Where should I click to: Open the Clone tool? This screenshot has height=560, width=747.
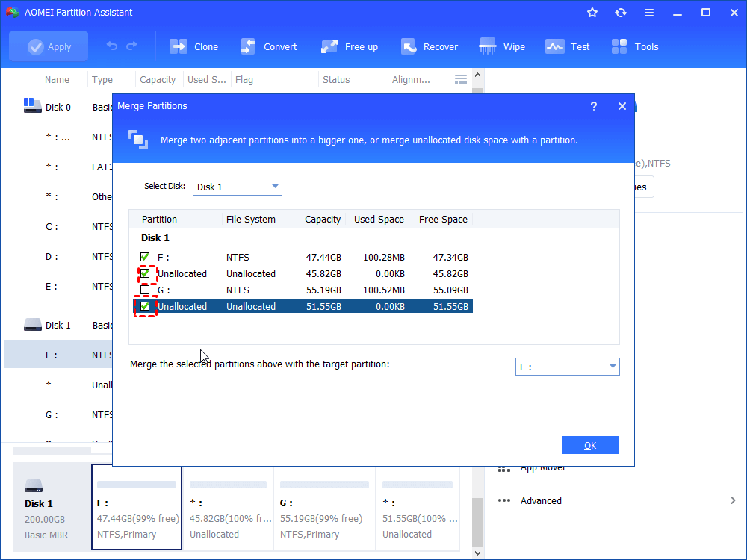click(194, 46)
